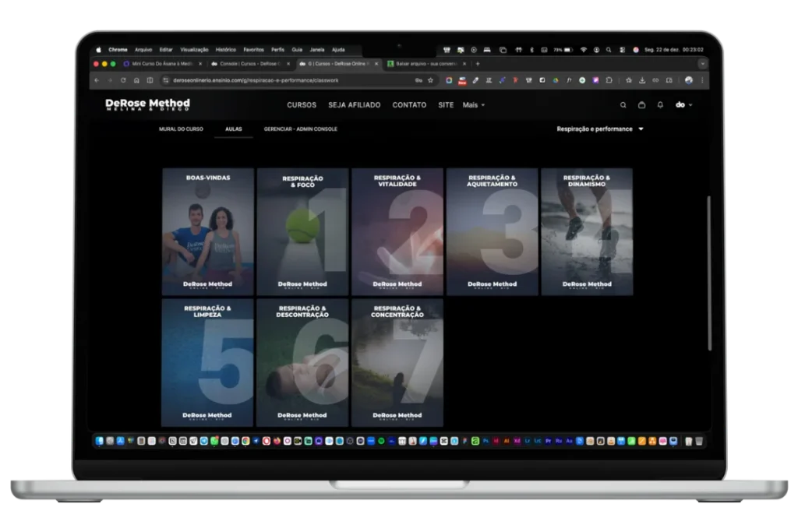The image size is (798, 532).
Task: Open the Respiração & Foco lesson card
Action: tap(302, 232)
